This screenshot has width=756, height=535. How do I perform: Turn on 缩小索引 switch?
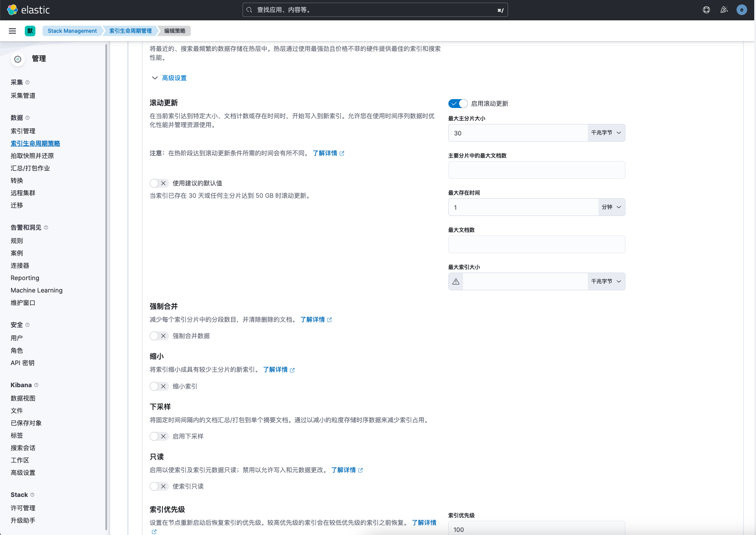pyautogui.click(x=159, y=386)
